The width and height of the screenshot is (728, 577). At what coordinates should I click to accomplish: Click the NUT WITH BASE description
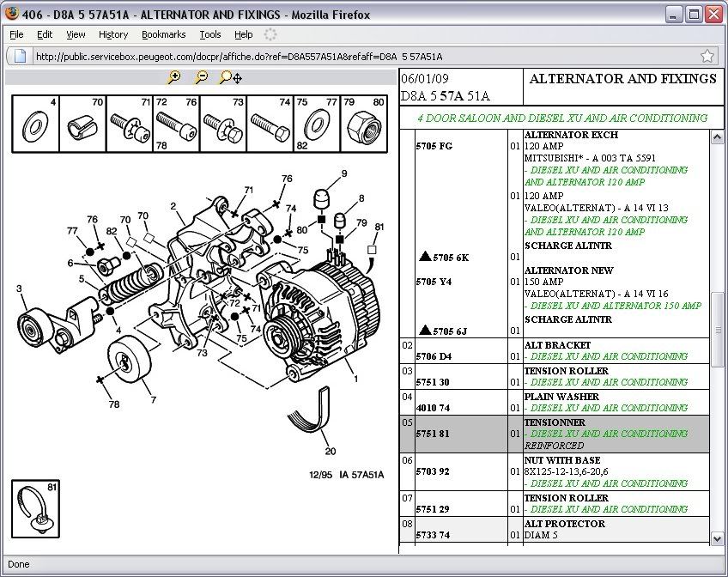[562, 460]
